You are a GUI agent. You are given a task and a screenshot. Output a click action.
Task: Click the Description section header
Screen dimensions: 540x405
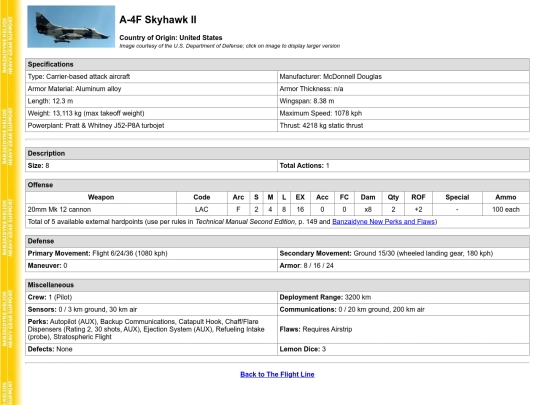click(277, 153)
